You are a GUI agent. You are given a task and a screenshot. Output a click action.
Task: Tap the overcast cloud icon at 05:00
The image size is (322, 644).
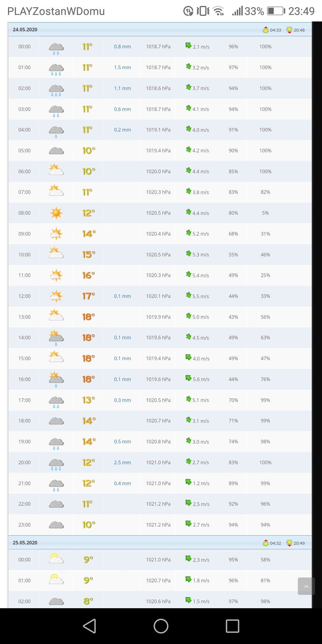tap(56, 151)
